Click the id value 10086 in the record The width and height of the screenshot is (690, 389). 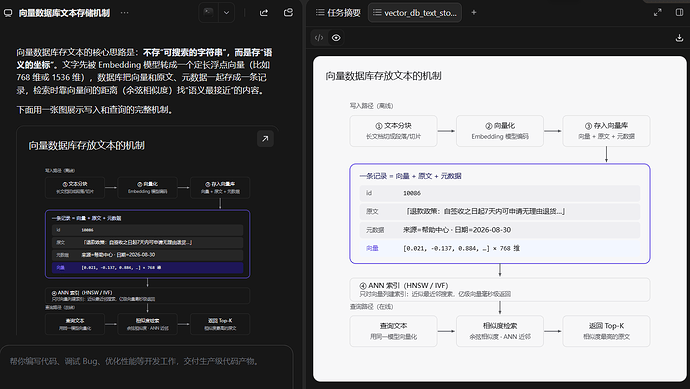[412, 193]
